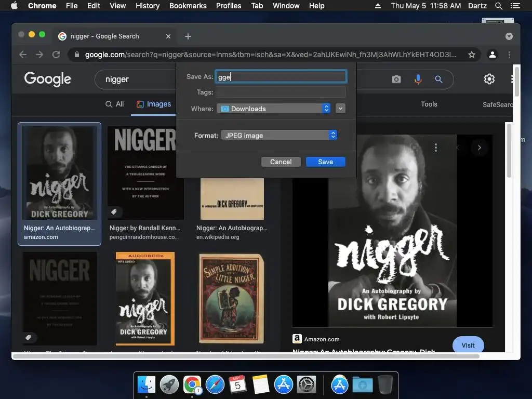Open the Chrome profile avatar icon

point(493,55)
